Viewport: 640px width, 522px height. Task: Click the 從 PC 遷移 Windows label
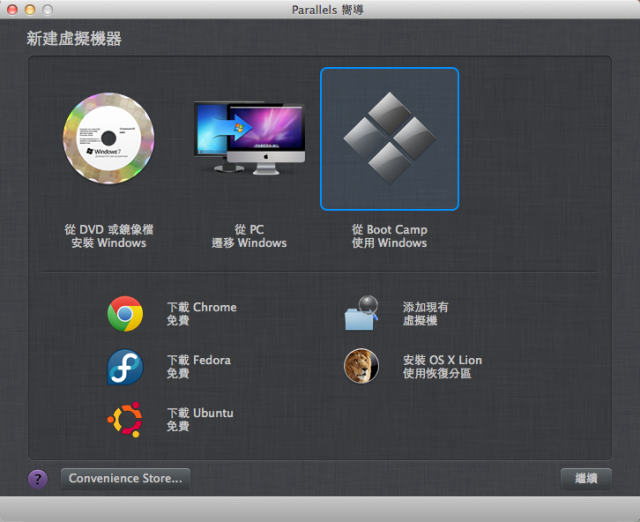[249, 236]
